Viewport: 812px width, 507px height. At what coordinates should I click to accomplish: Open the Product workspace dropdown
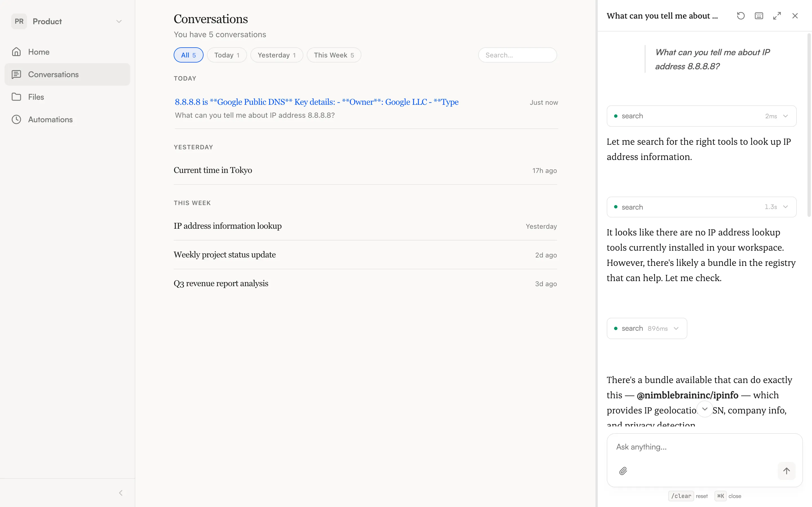pyautogui.click(x=119, y=21)
